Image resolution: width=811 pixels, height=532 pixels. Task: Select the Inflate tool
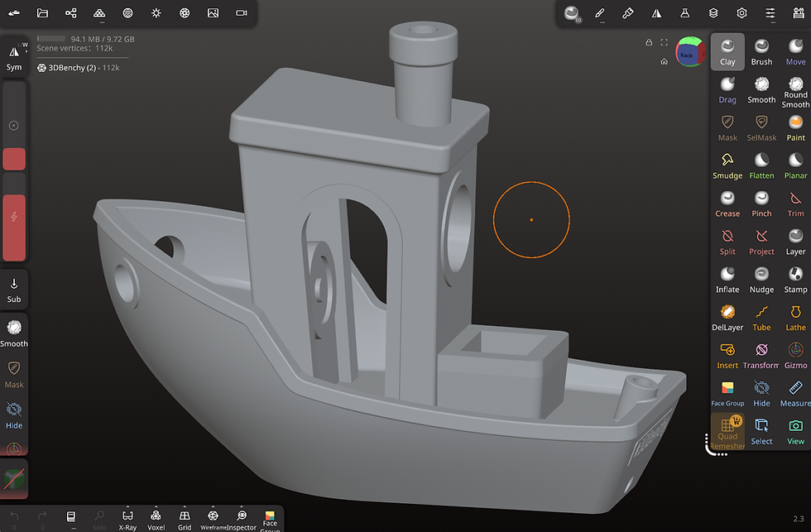tap(727, 280)
